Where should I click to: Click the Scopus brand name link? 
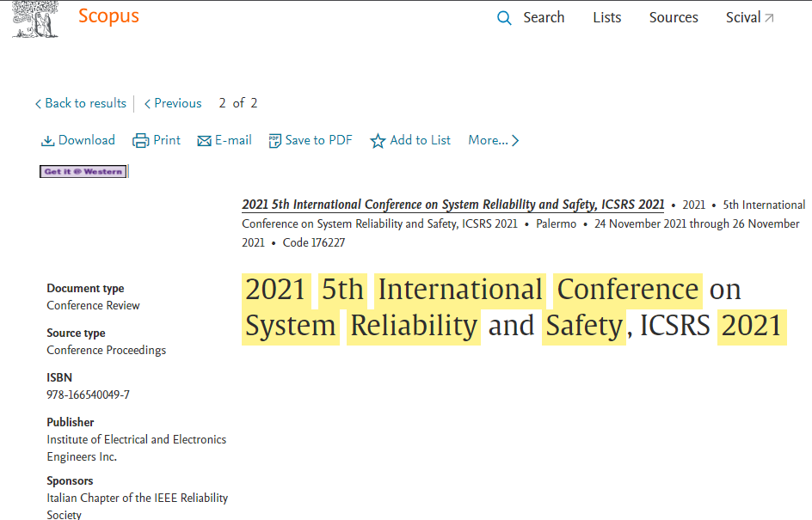pos(108,16)
